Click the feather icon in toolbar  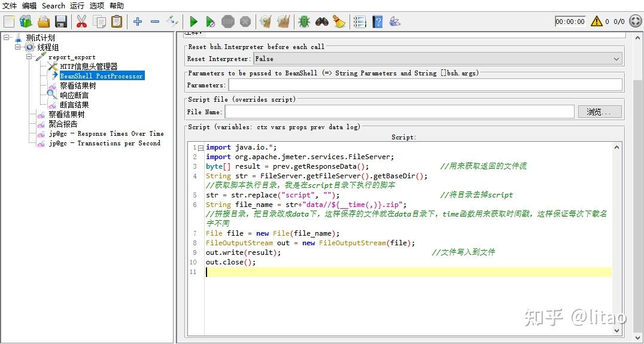(x=394, y=22)
